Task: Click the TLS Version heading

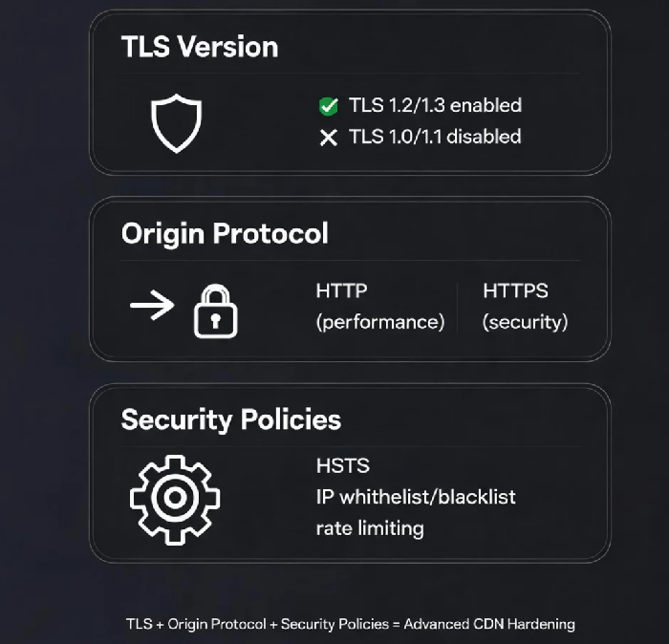Action: click(x=200, y=47)
